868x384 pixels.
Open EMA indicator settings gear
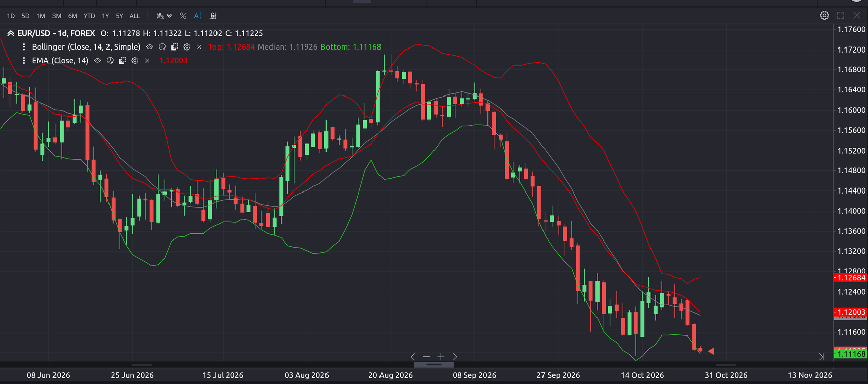click(x=135, y=60)
